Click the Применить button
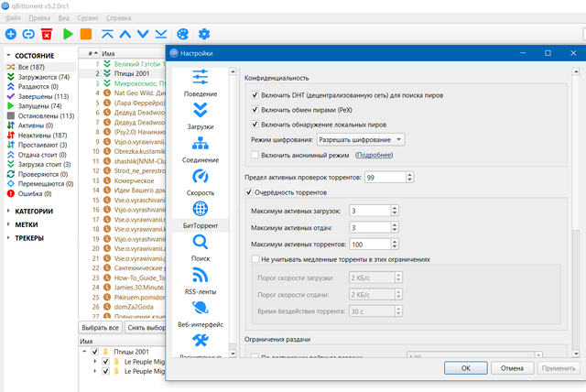 559,368
